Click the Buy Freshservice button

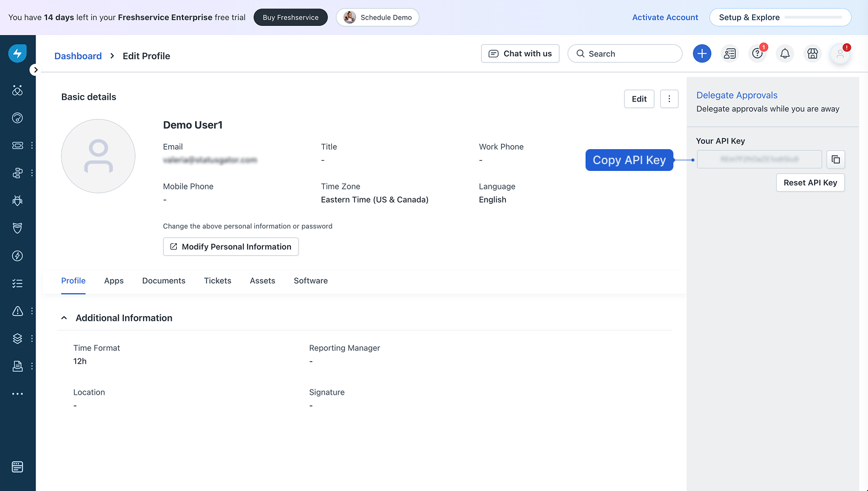(x=290, y=17)
